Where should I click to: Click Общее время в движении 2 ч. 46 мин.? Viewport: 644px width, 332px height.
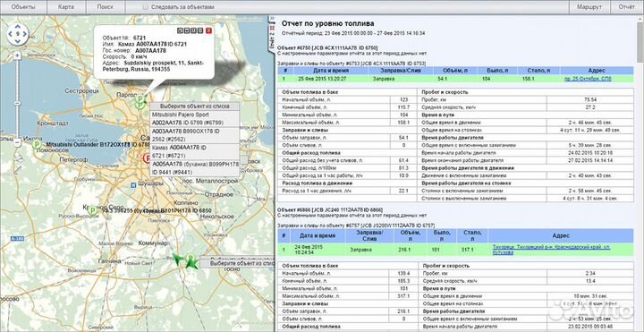click(x=590, y=123)
